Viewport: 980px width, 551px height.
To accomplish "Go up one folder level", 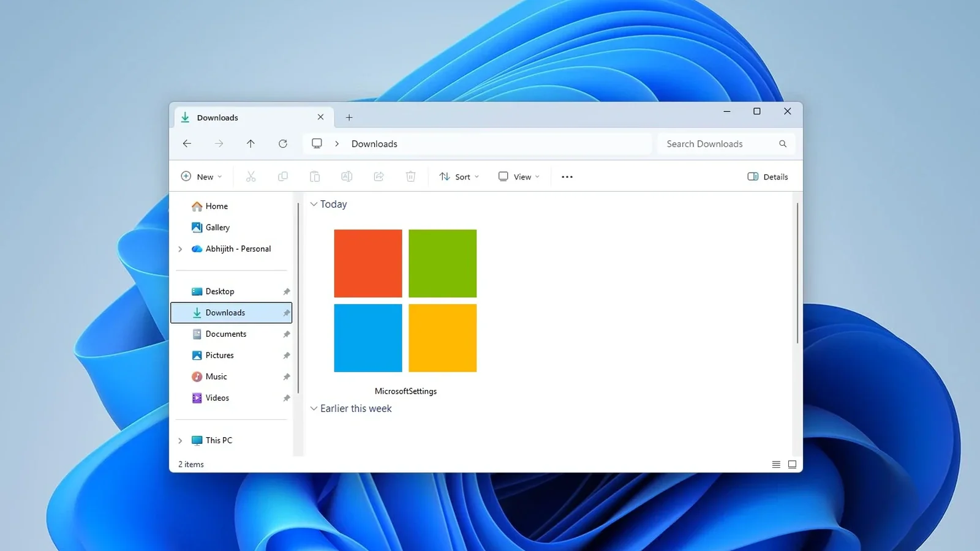I will coord(251,143).
